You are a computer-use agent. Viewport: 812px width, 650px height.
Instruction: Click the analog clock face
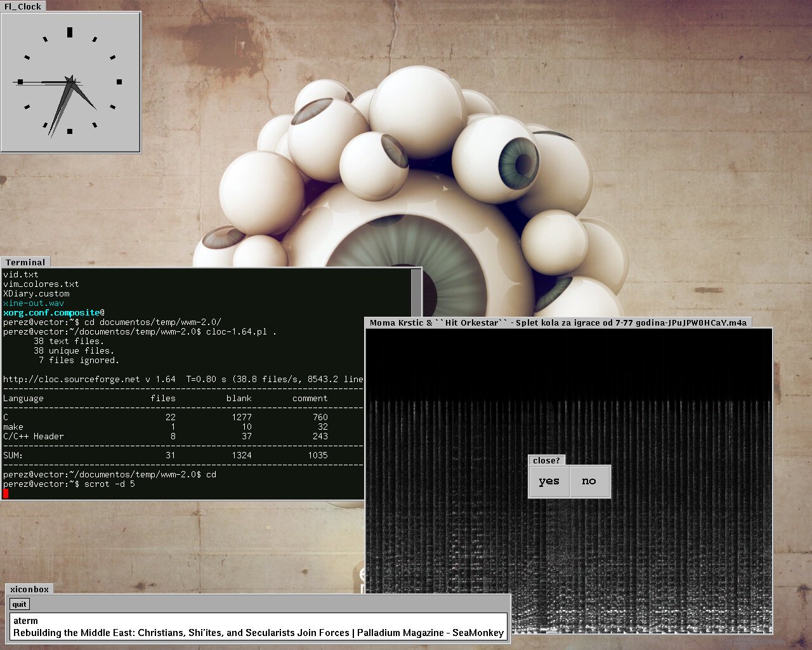[x=70, y=82]
